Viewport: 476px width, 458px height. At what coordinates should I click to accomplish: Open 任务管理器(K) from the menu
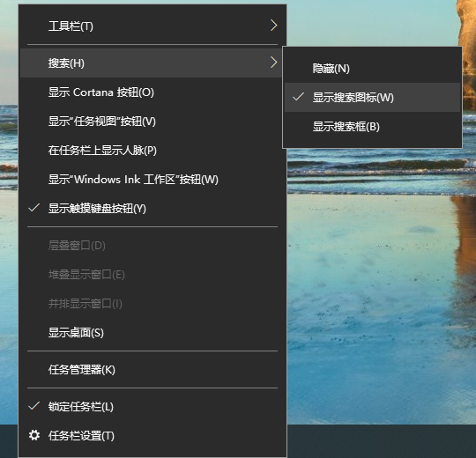pyautogui.click(x=152, y=370)
